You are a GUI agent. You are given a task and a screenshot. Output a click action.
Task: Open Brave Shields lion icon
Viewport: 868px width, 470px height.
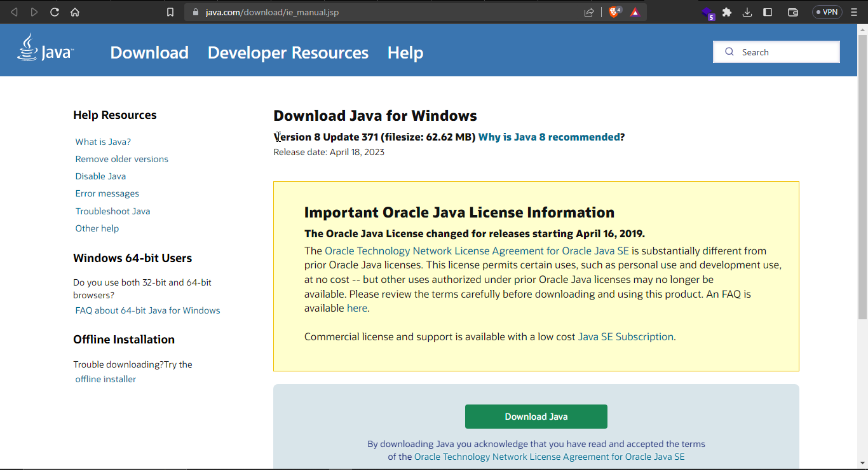(614, 12)
